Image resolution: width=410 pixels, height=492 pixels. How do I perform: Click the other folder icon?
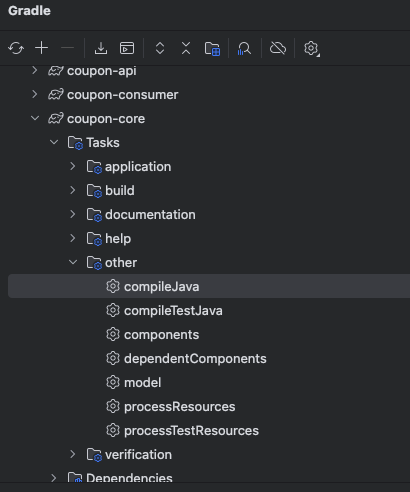point(94,263)
